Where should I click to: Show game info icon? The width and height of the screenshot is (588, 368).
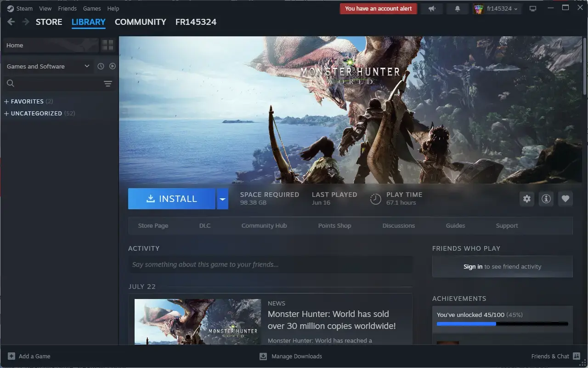pos(546,199)
